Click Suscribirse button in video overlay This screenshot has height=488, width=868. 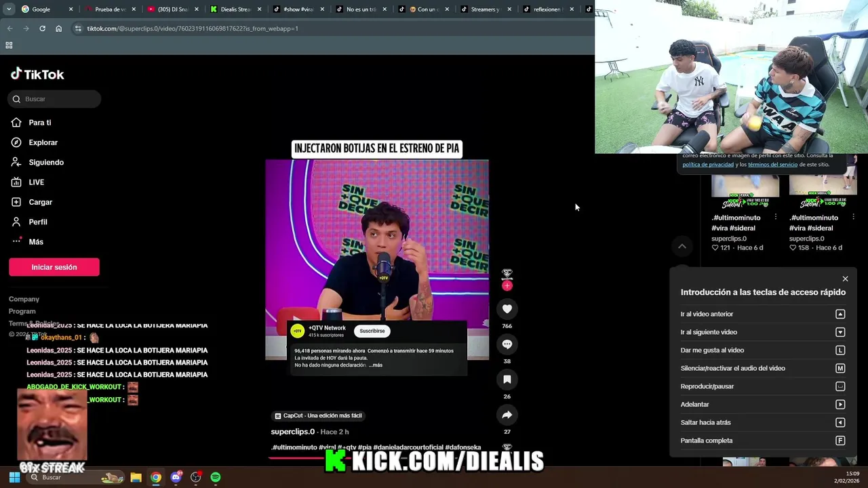point(372,331)
